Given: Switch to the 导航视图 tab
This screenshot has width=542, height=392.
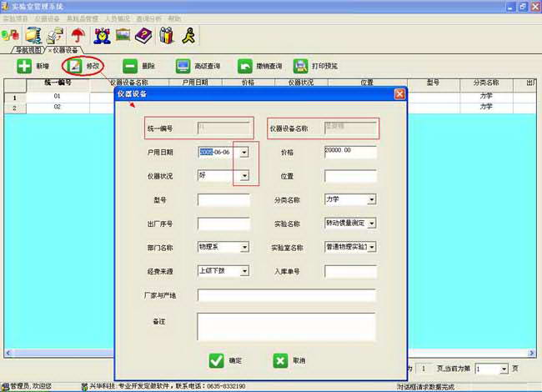Looking at the screenshot, I should pyautogui.click(x=28, y=51).
